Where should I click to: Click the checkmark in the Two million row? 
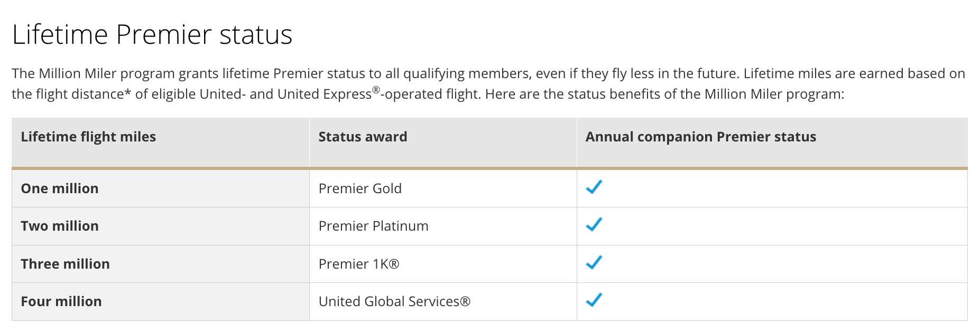pyautogui.click(x=594, y=225)
